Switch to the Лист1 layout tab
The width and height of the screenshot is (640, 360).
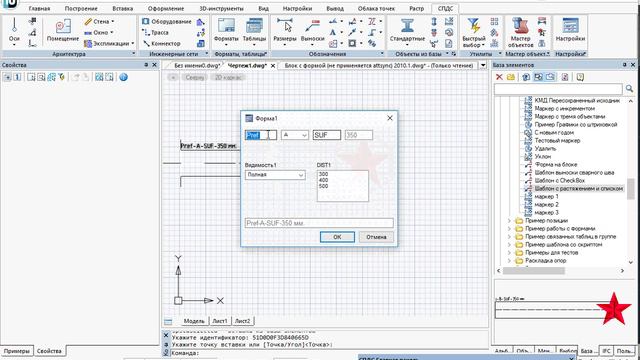click(220, 321)
